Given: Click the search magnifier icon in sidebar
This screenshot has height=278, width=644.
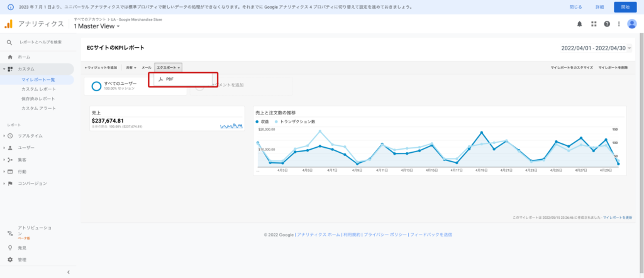Looking at the screenshot, I should pos(9,42).
